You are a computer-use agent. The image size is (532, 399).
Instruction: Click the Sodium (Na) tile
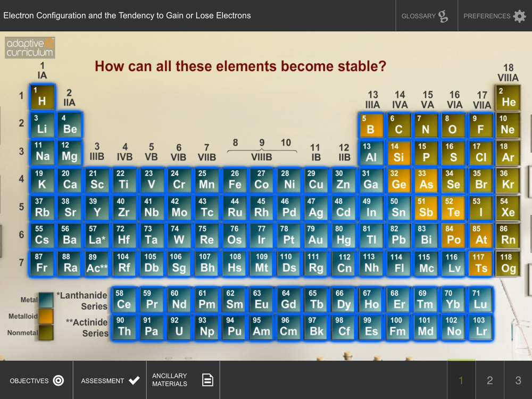pos(42,153)
